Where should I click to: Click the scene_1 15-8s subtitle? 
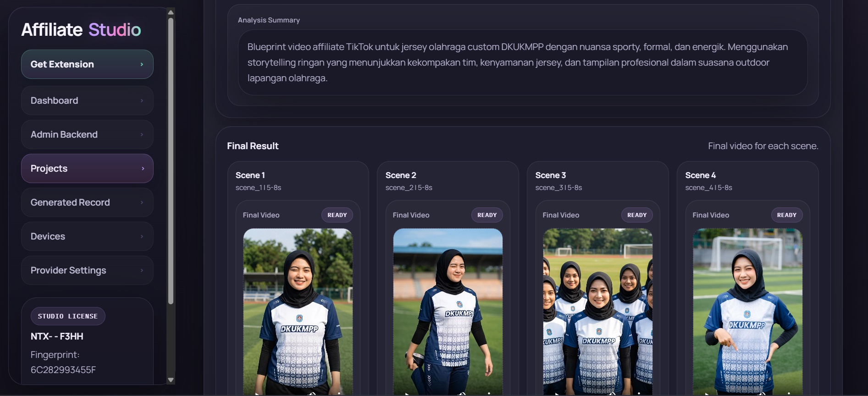259,188
